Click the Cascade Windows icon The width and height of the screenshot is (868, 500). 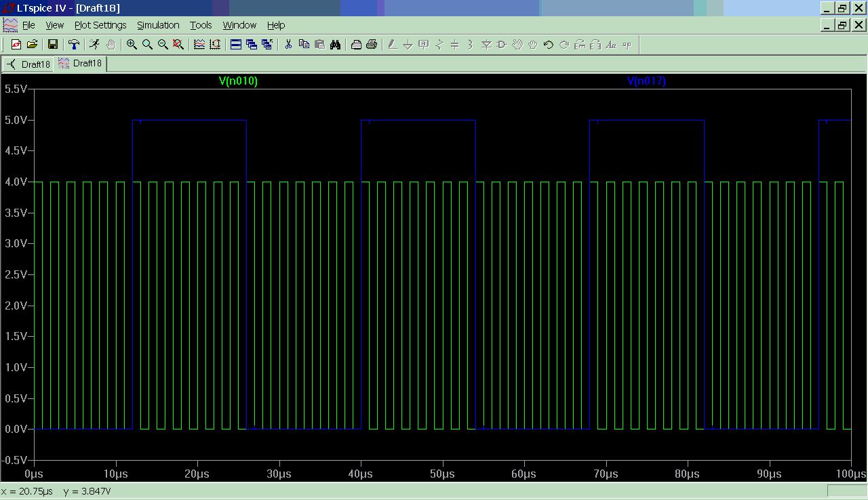point(252,45)
